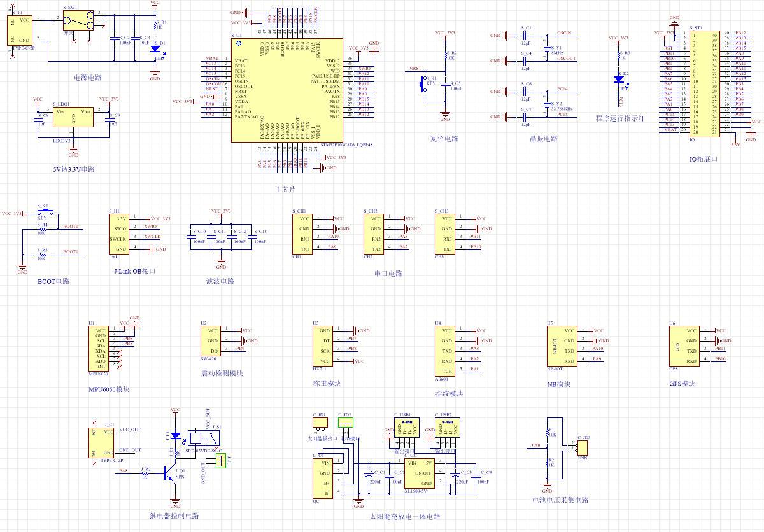The height and width of the screenshot is (532, 764).
Task: Click the IO拓展口 label
Action: tap(704, 159)
